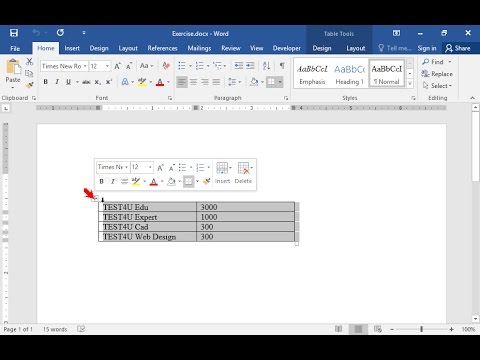
Task: Click Increase Indent in the Paragraph group
Action: pyautogui.click(x=250, y=66)
